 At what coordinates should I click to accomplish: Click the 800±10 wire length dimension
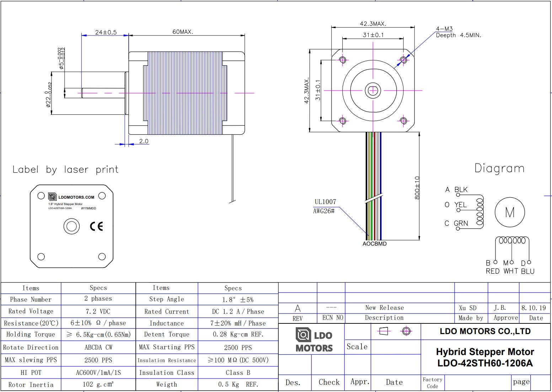417,187
